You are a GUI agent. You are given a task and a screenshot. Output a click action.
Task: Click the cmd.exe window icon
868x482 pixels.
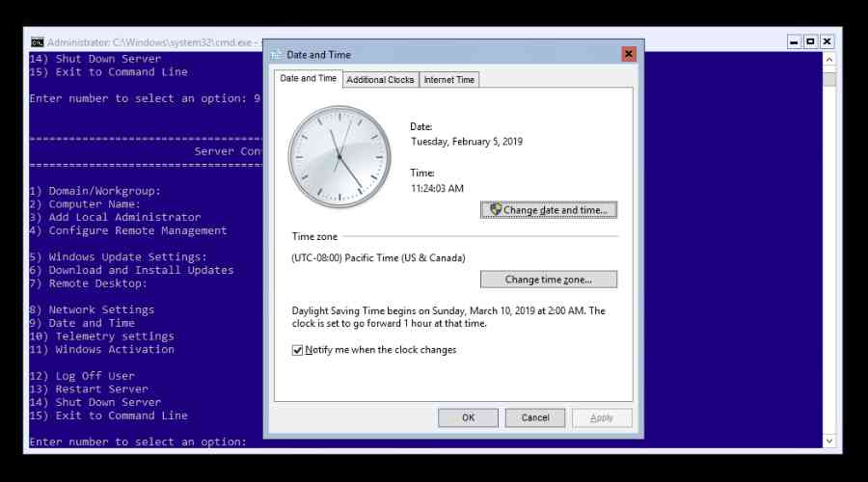[x=37, y=42]
